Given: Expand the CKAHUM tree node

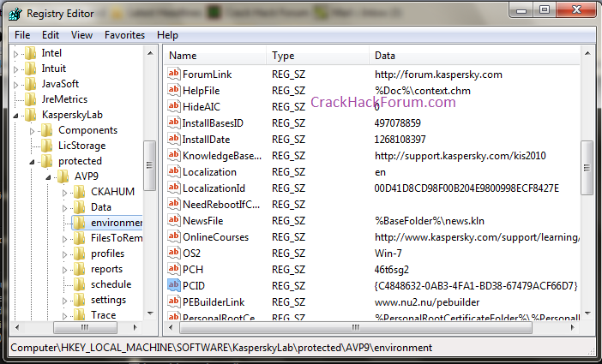Looking at the screenshot, I should (64, 193).
